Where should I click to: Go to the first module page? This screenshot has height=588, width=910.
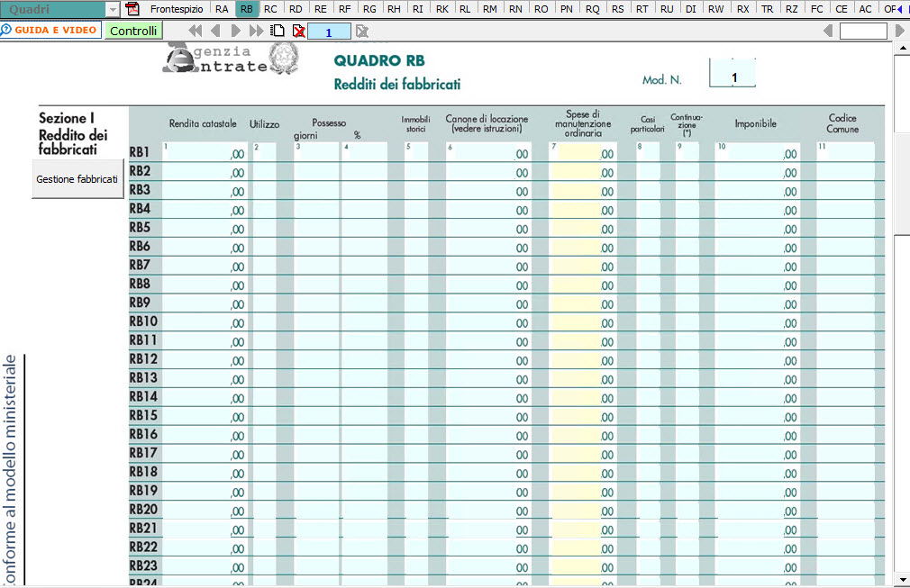196,31
